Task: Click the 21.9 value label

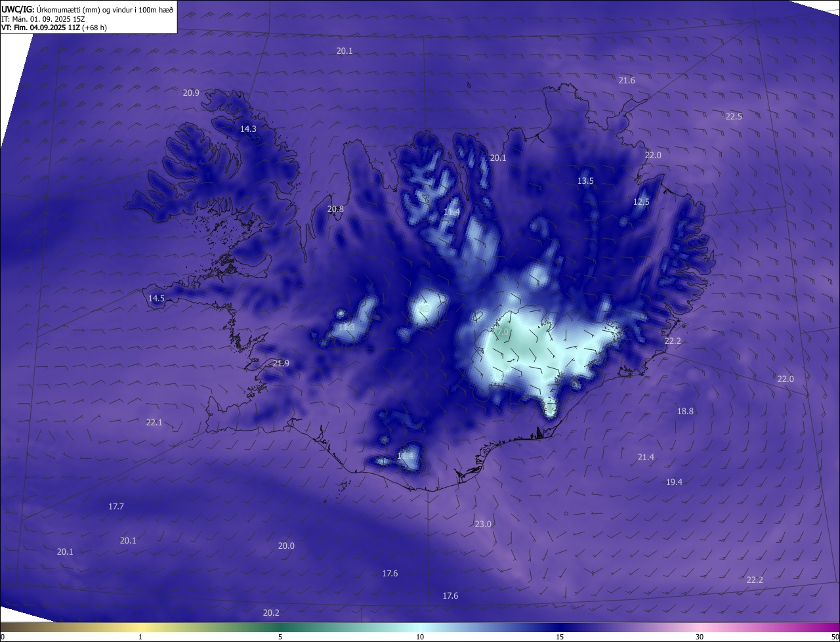Action: click(281, 364)
